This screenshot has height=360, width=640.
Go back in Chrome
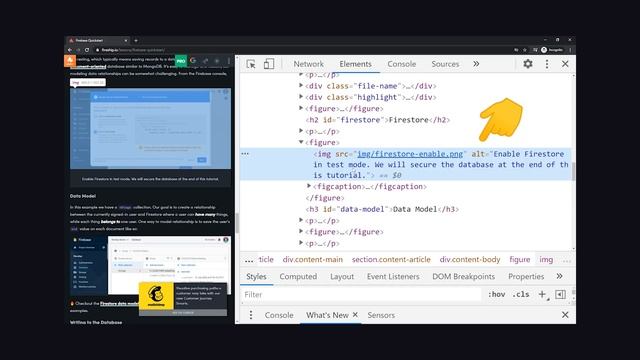click(x=70, y=50)
